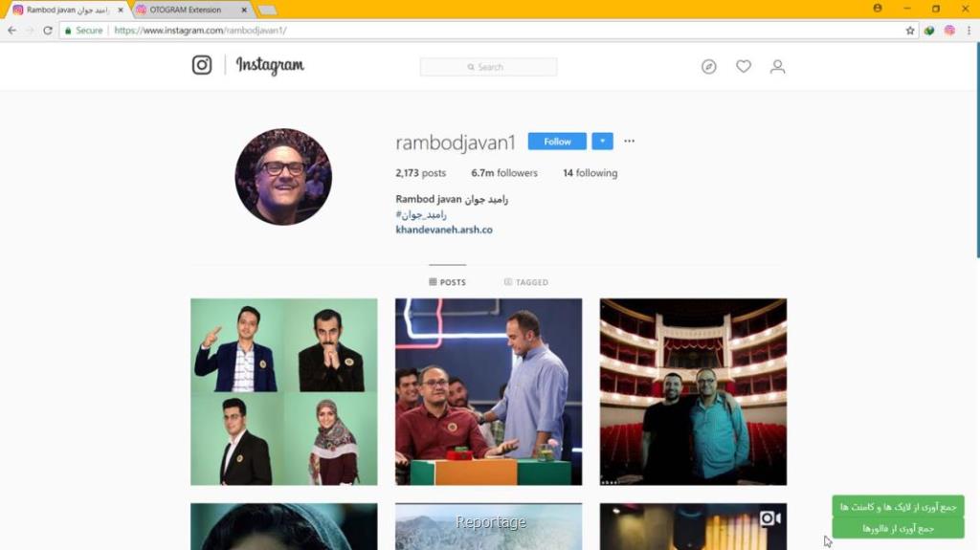
Task: Open the theater hall two men post
Action: 693,392
